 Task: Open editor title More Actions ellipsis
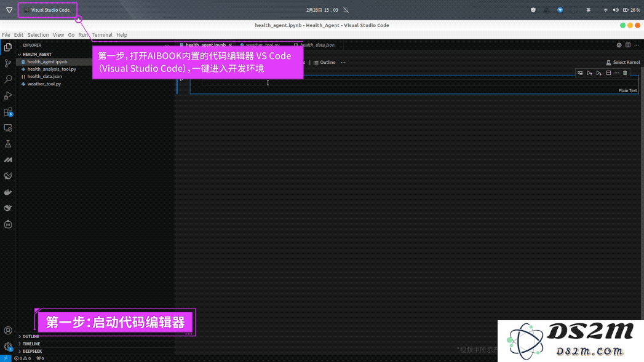click(x=637, y=45)
